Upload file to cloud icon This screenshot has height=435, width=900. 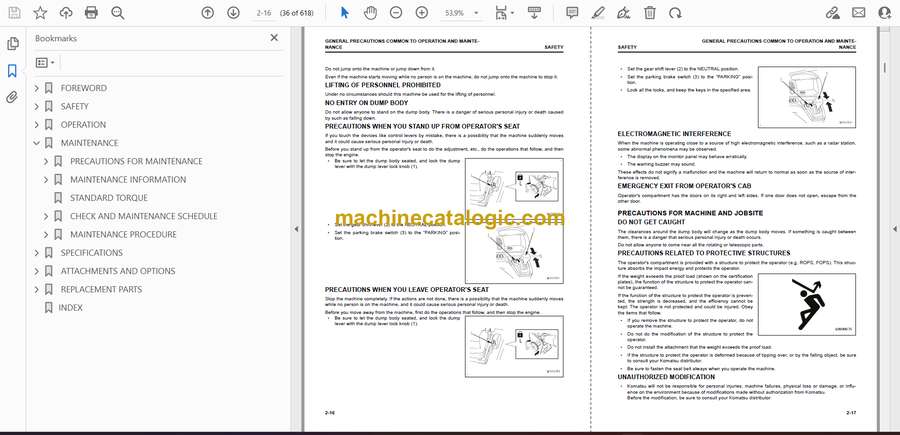tap(66, 13)
